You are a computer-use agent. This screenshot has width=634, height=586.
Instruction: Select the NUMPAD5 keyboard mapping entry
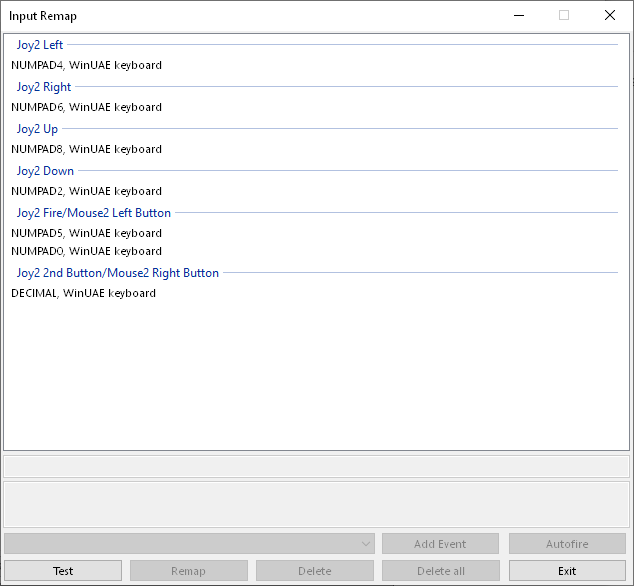click(86, 233)
